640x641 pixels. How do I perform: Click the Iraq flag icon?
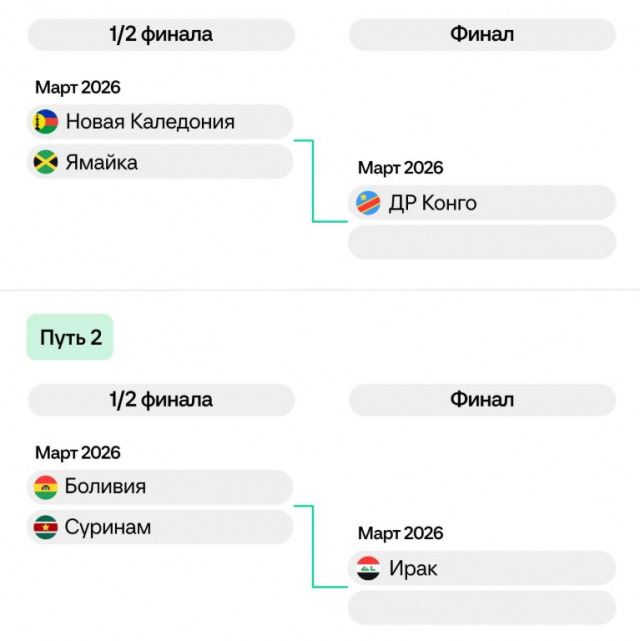click(x=368, y=568)
